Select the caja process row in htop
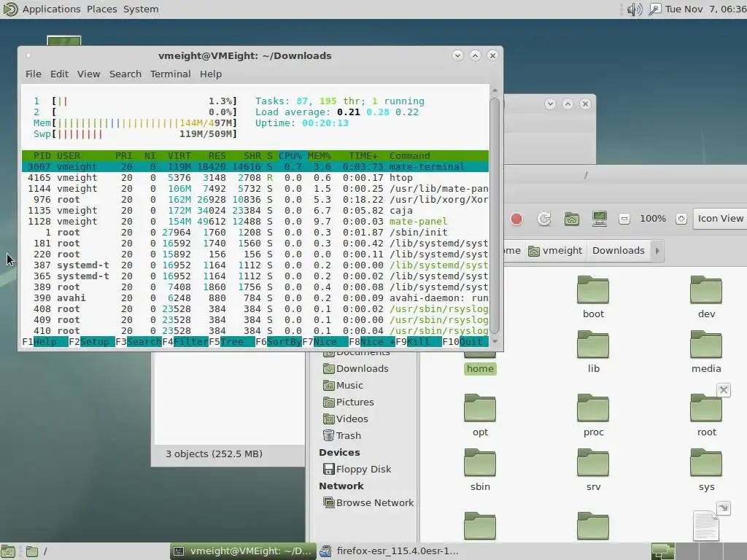Screen dimensions: 747x560 click(x=255, y=211)
